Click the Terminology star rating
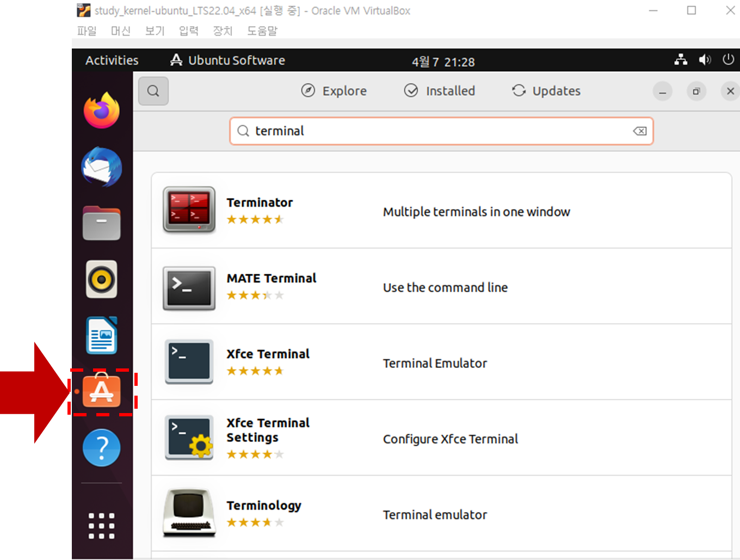This screenshot has width=740, height=560. [255, 522]
